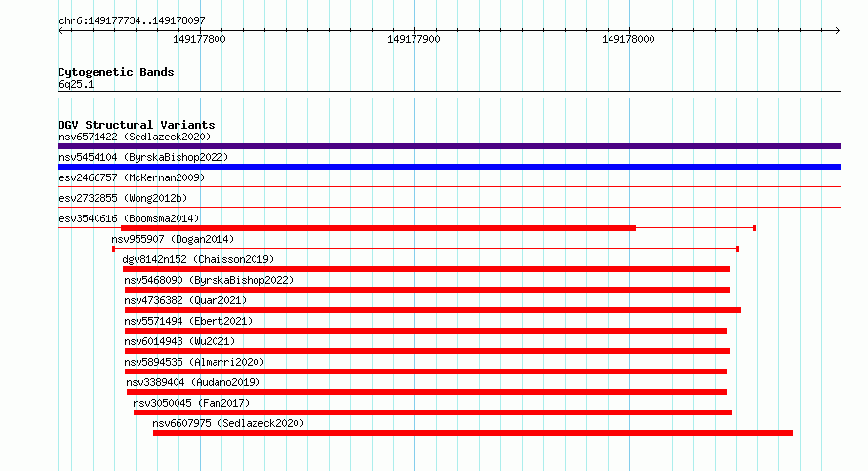Screen dimensions: 868x471
Task: Open the nsv4736382 (Quan2021) label
Action: click(x=185, y=300)
